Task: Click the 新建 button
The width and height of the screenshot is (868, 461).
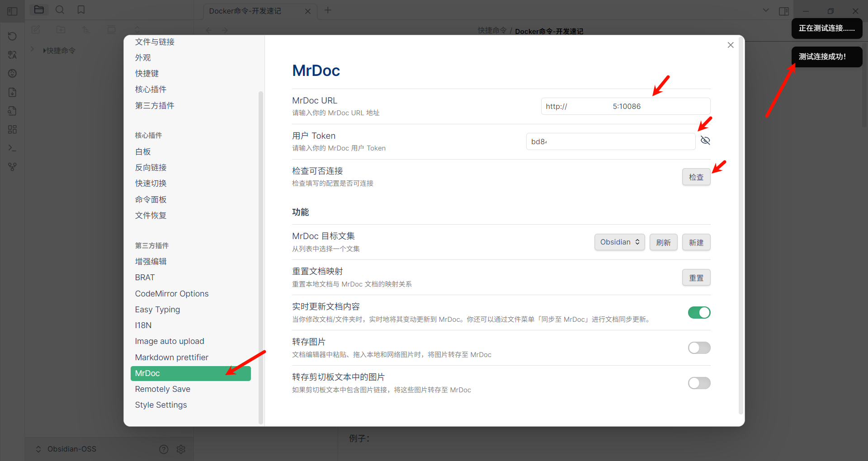Action: pos(696,242)
